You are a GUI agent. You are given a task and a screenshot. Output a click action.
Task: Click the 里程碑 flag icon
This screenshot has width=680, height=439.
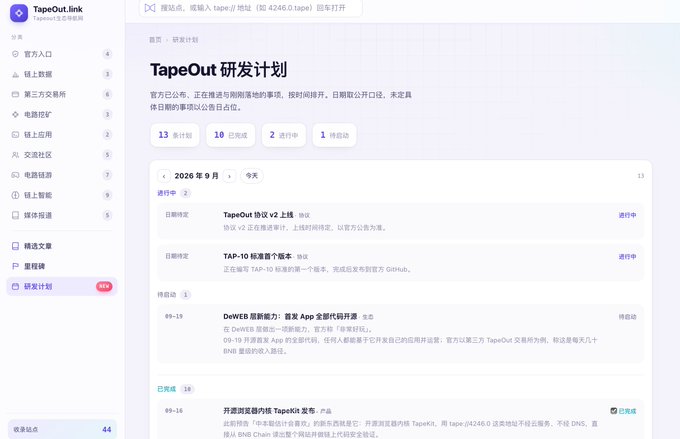[x=15, y=266]
